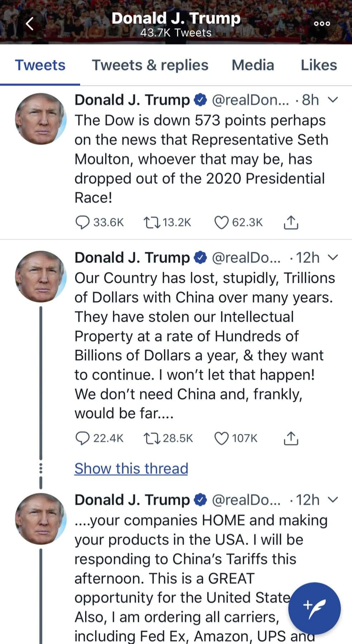Image resolution: width=352 pixels, height=644 pixels.
Task: Go back using the back arrow
Action: tap(30, 24)
